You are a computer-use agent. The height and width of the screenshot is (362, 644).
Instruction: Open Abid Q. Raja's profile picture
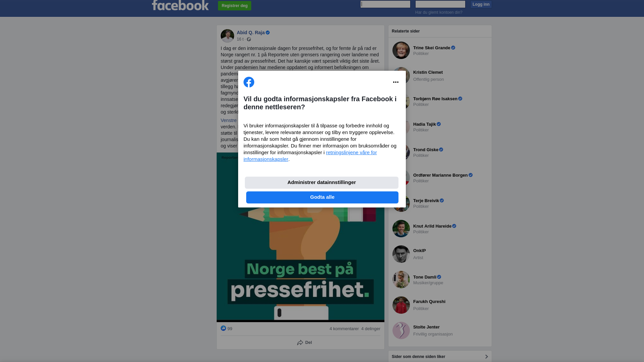(x=227, y=36)
